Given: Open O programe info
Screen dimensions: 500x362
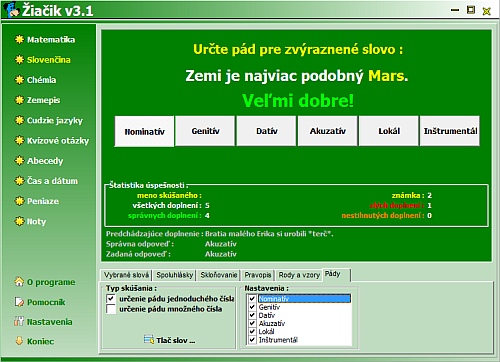Looking at the screenshot, I should (51, 282).
